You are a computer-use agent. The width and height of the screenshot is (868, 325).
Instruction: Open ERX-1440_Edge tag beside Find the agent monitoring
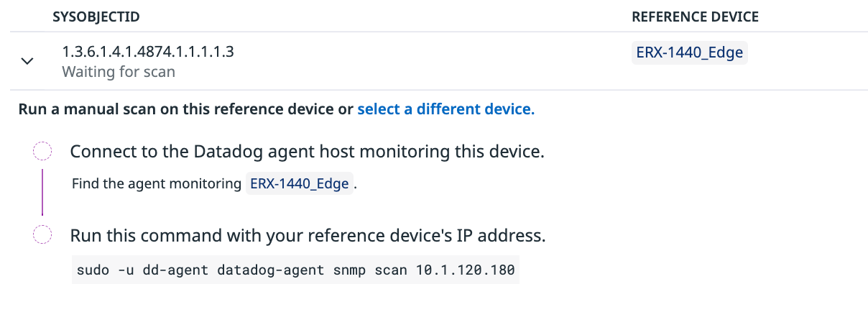point(300,183)
